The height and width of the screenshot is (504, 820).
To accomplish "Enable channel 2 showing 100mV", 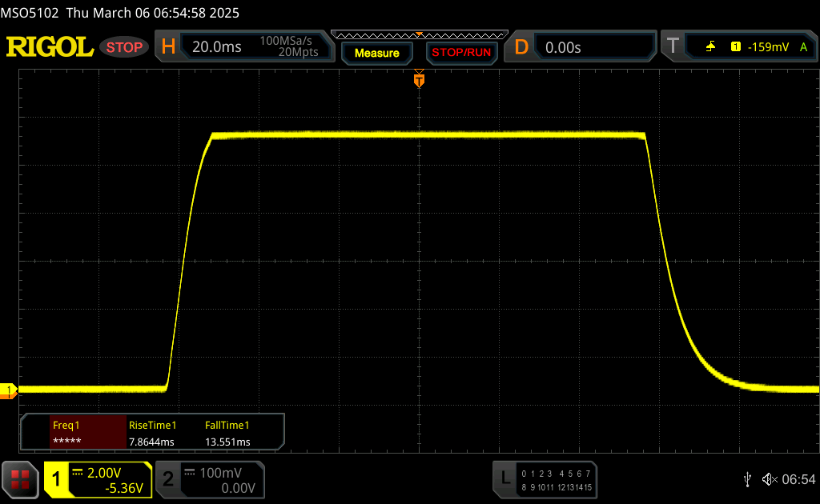I will point(209,479).
